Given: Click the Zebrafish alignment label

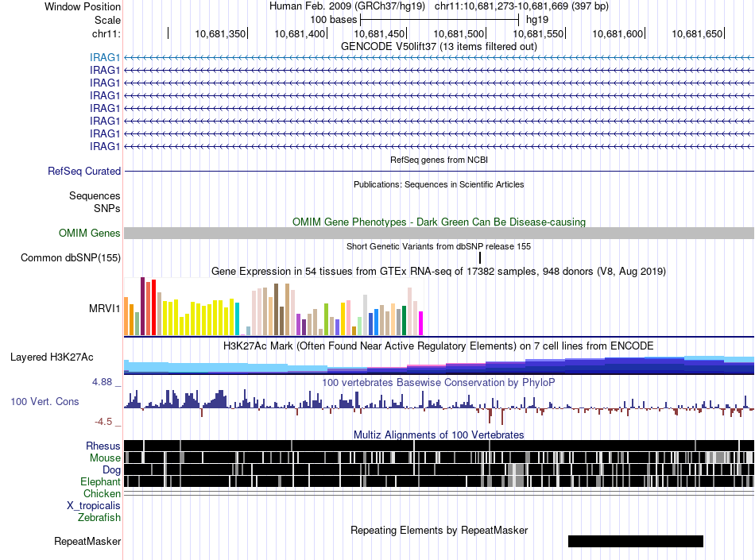Looking at the screenshot, I should coord(99,518).
